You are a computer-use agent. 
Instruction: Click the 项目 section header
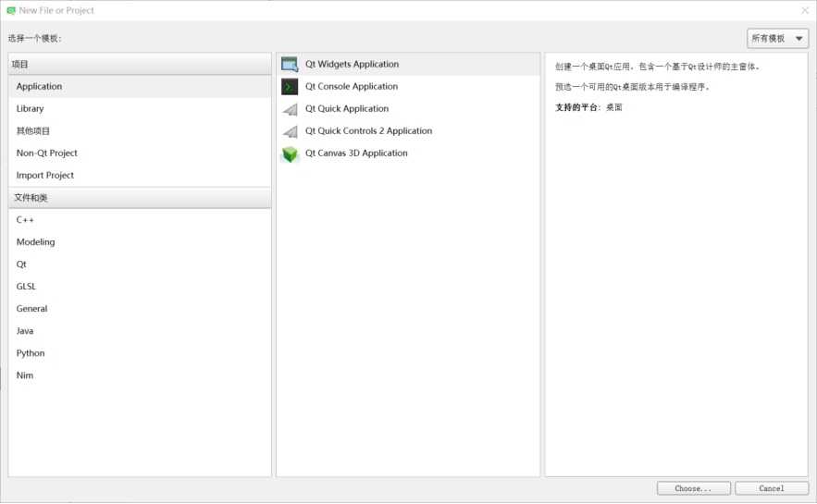tap(140, 64)
